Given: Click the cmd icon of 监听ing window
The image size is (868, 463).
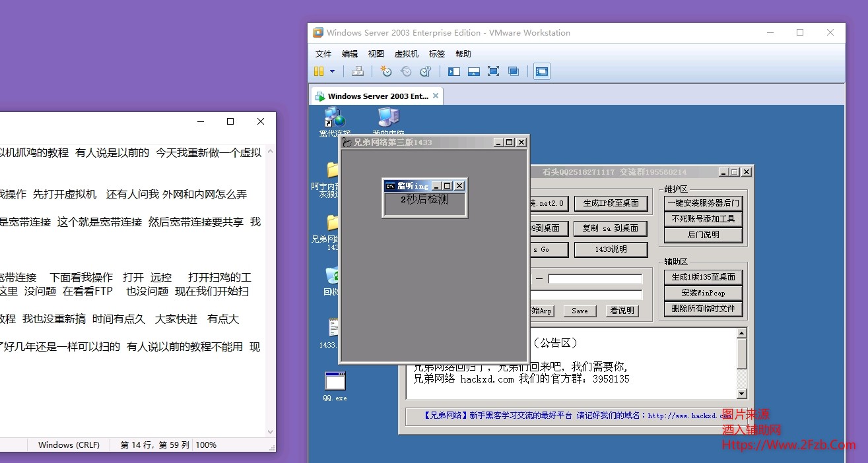Looking at the screenshot, I should [390, 186].
